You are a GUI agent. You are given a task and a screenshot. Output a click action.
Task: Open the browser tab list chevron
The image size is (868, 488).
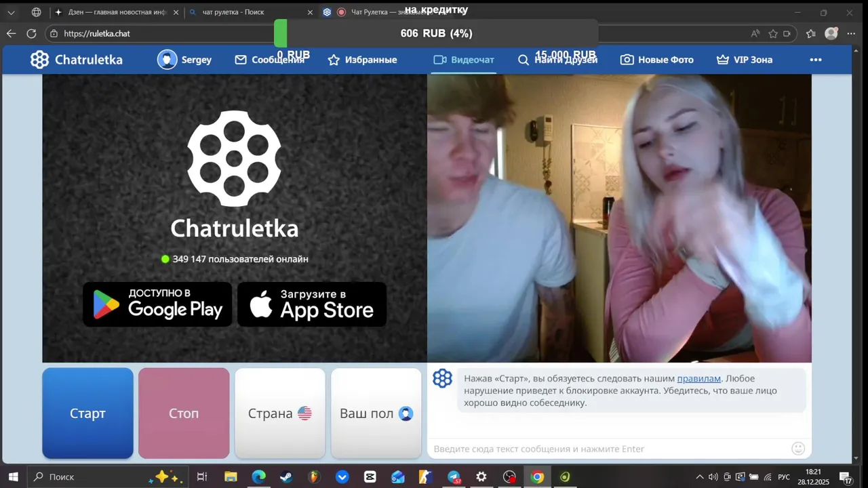click(x=11, y=12)
